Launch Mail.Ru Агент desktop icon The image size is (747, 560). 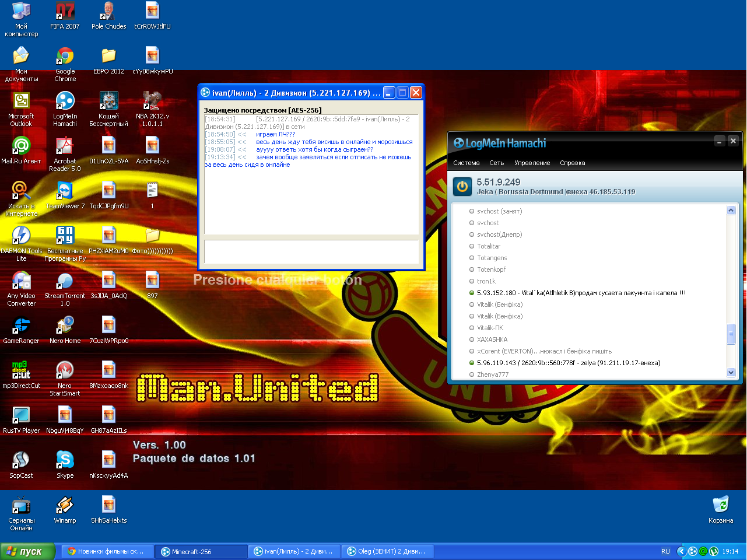tap(21, 150)
